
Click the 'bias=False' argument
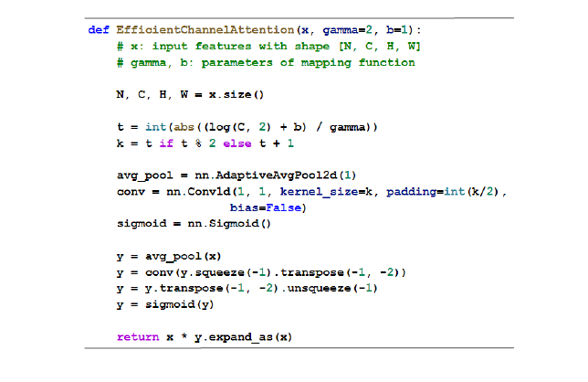coord(266,207)
